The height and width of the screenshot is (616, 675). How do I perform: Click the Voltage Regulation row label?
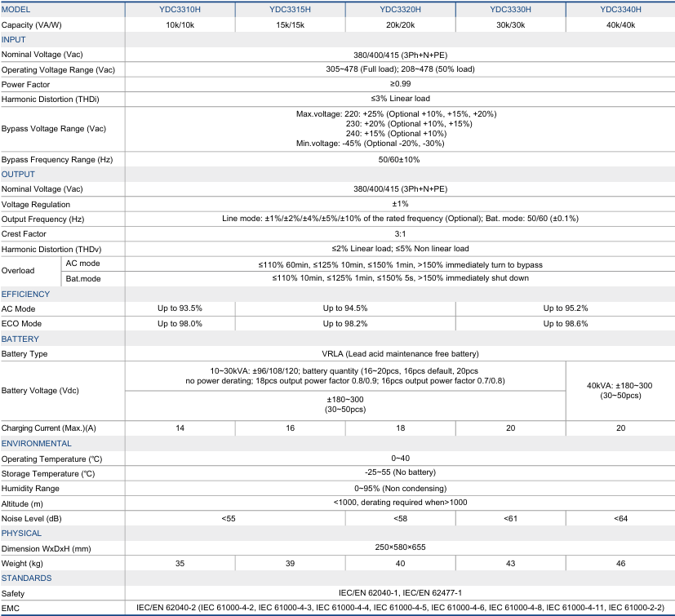point(36,205)
